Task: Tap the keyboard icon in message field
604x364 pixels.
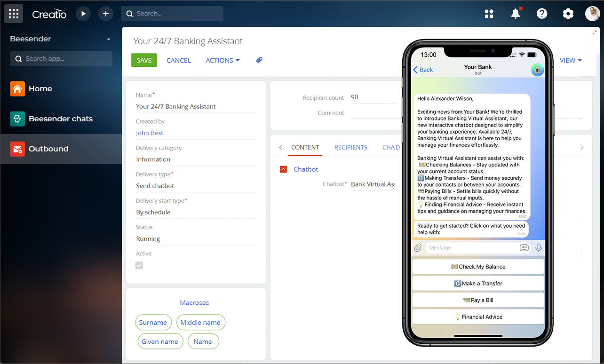Action: point(525,247)
